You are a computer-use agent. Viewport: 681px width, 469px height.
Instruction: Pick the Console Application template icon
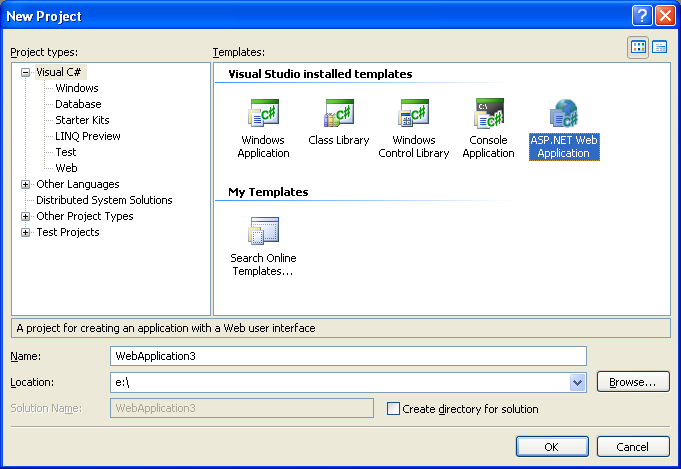coord(489,113)
